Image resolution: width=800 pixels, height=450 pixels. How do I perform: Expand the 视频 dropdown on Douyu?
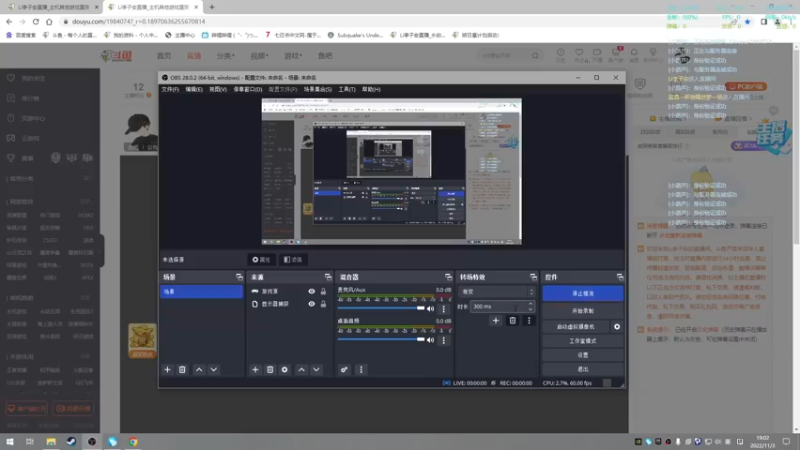[259, 56]
